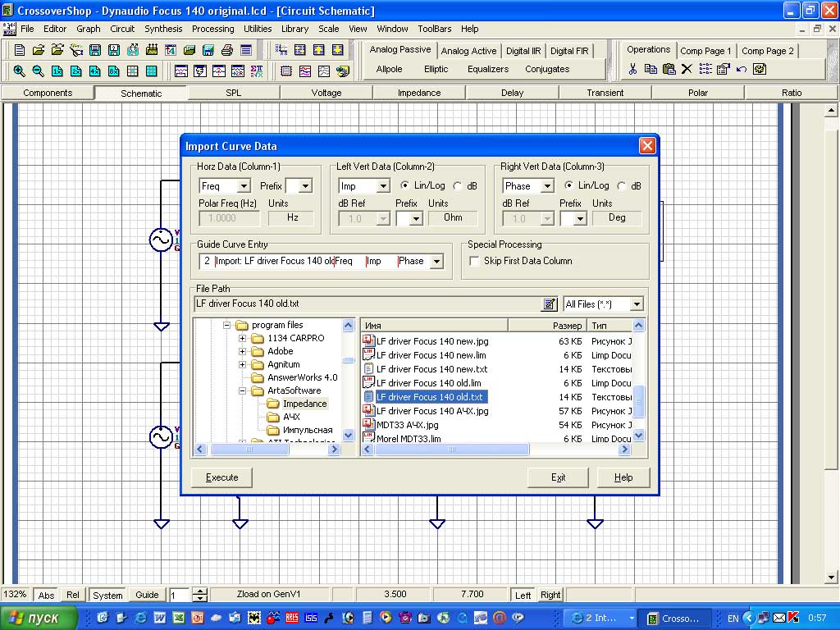This screenshot has height=630, width=840.
Task: Click the Exit button in dialog
Action: pos(558,477)
